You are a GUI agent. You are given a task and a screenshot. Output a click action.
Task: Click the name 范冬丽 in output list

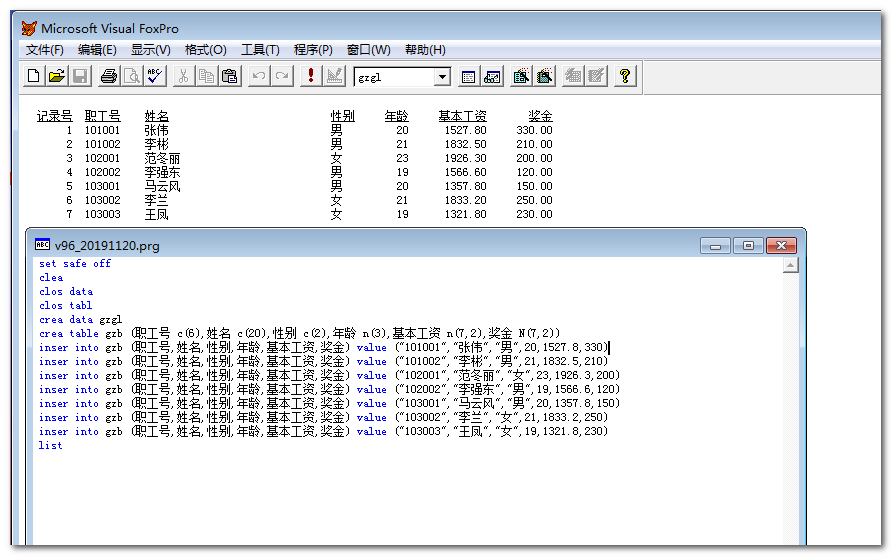162,158
